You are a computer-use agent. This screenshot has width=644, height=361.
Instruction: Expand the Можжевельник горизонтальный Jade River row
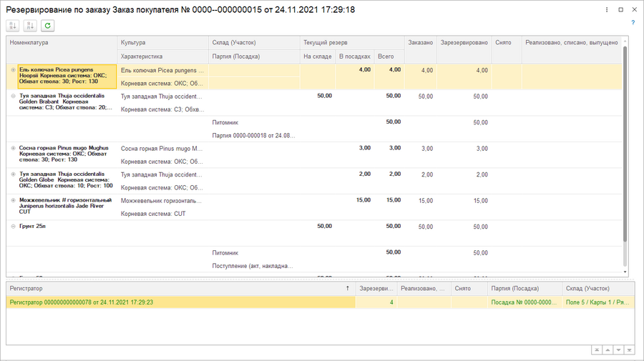pos(13,200)
